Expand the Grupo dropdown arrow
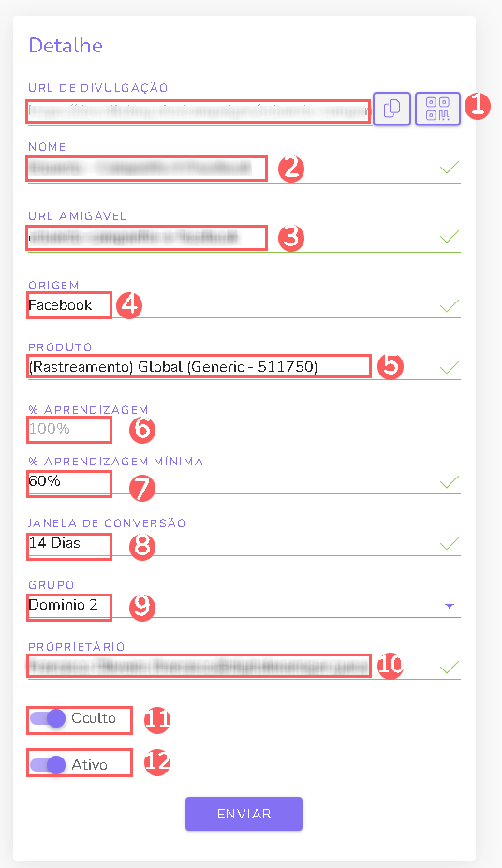The width and height of the screenshot is (502, 868). coord(450,606)
